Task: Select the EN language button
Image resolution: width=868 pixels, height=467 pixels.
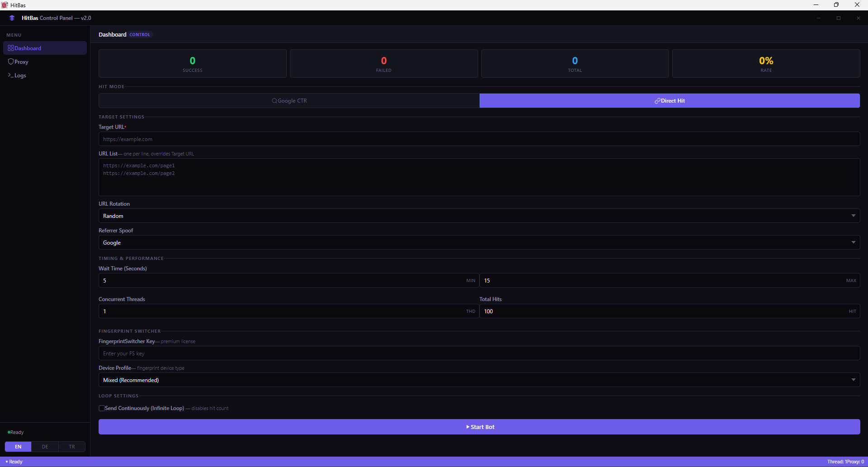Action: 18,446
